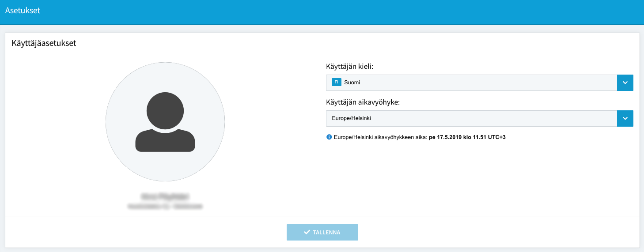Click the user profile avatar picture
644x252 pixels.
[165, 122]
